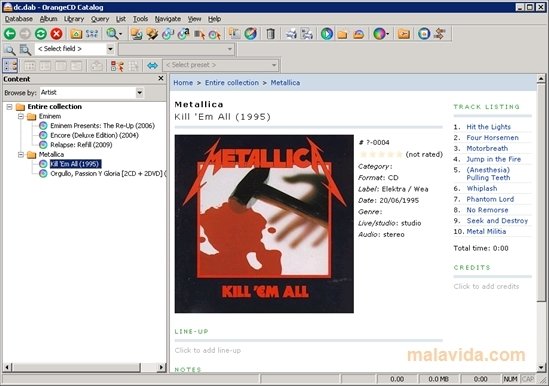The width and height of the screenshot is (549, 386).
Task: Open the View menu
Action: (194, 19)
